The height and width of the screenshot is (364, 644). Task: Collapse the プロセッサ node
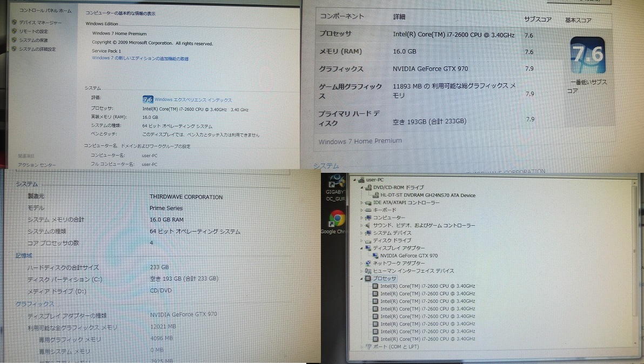[362, 279]
